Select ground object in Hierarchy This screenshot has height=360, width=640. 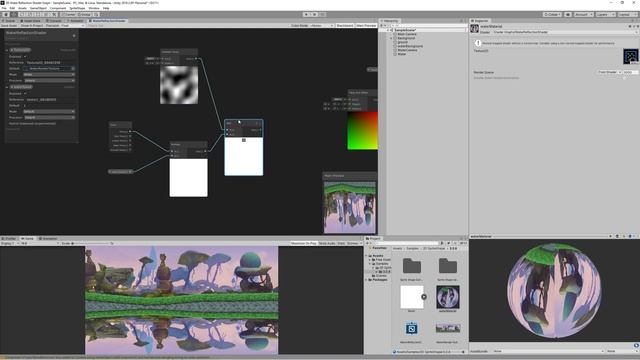click(x=402, y=42)
